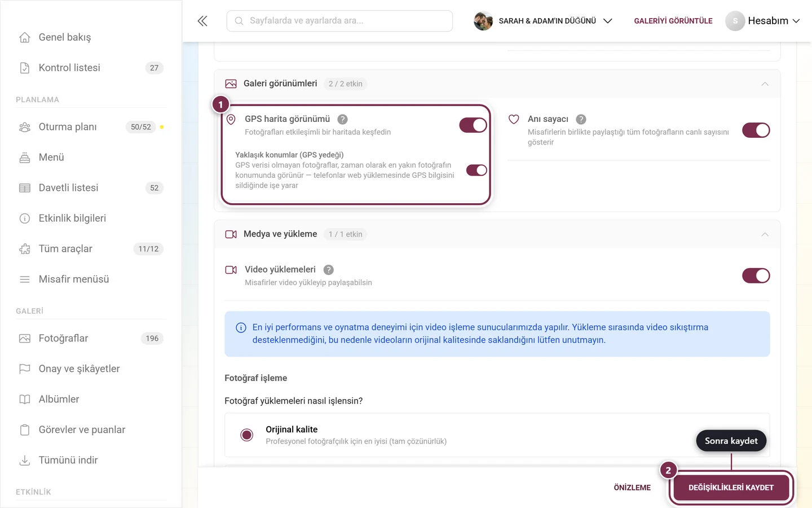The width and height of the screenshot is (812, 508).
Task: Click the help icon beside GPS harita görünümü
Action: 342,119
